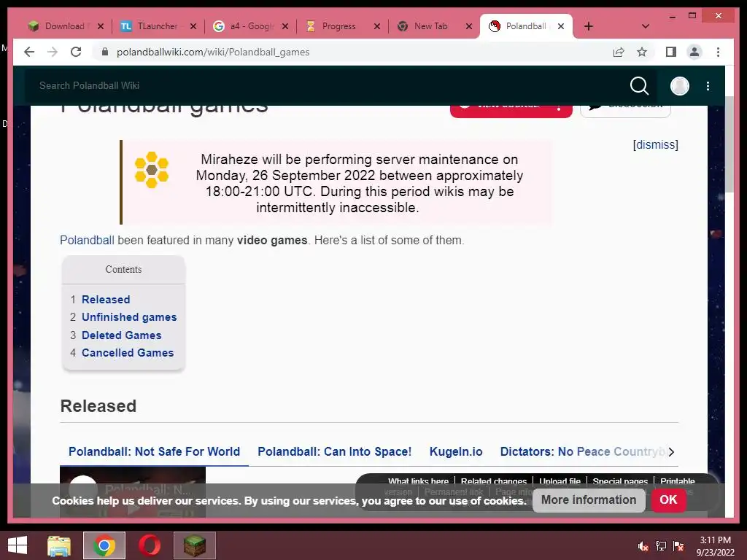
Task: Click the muted volume tray icon
Action: pyautogui.click(x=643, y=546)
